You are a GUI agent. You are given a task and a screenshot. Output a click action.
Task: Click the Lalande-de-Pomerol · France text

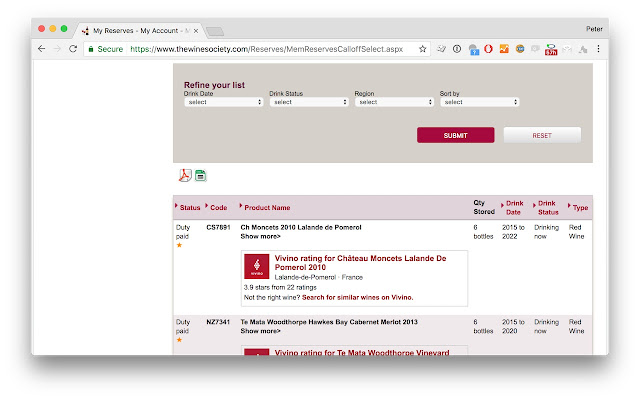(x=318, y=277)
